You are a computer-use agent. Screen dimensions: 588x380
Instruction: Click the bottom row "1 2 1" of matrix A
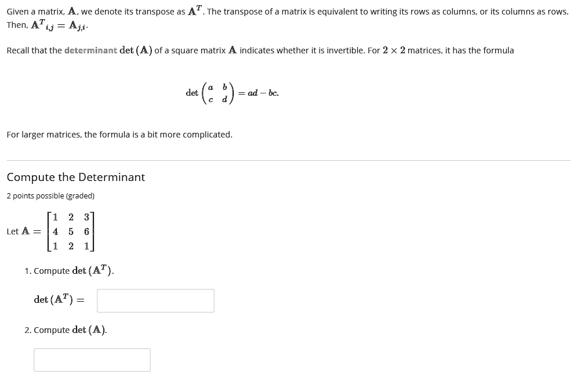click(71, 245)
